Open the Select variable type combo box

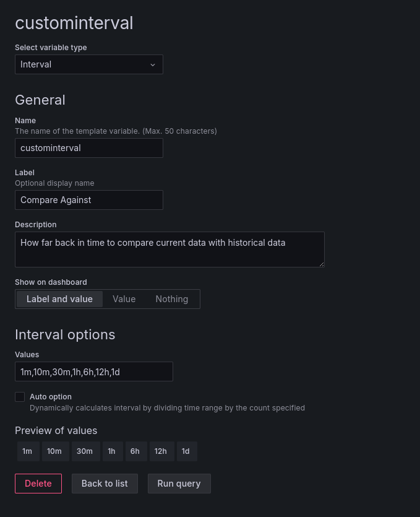coord(89,64)
